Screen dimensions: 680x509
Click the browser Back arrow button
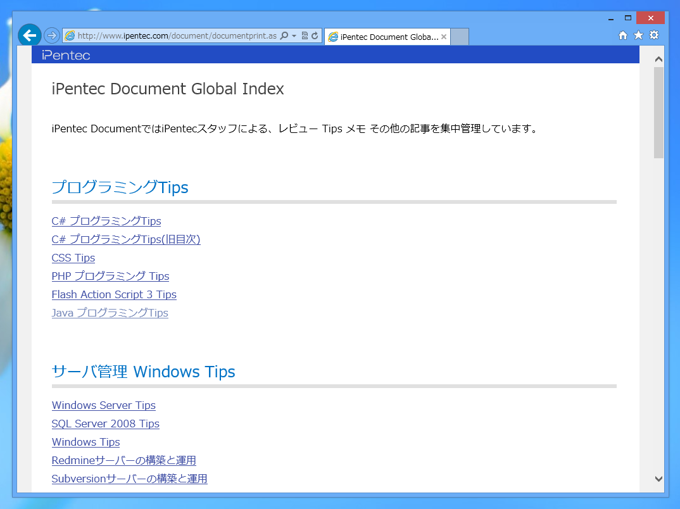pyautogui.click(x=29, y=35)
